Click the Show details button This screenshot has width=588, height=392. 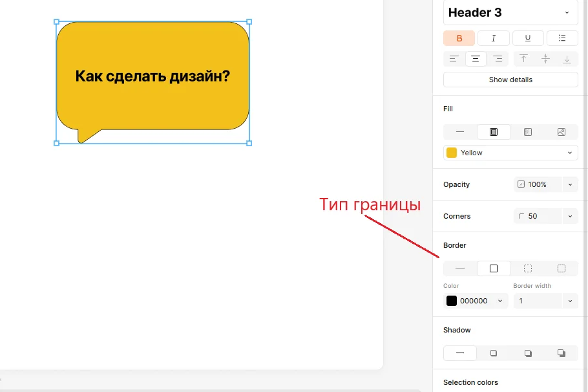510,80
